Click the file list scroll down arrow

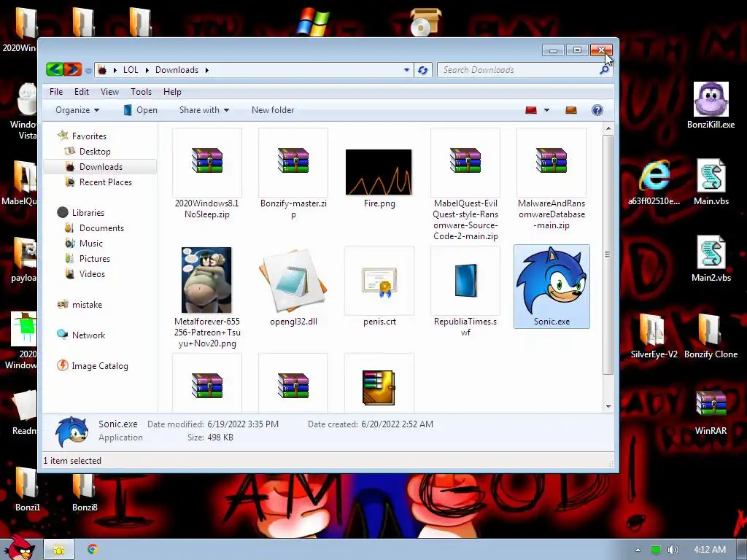tap(608, 406)
